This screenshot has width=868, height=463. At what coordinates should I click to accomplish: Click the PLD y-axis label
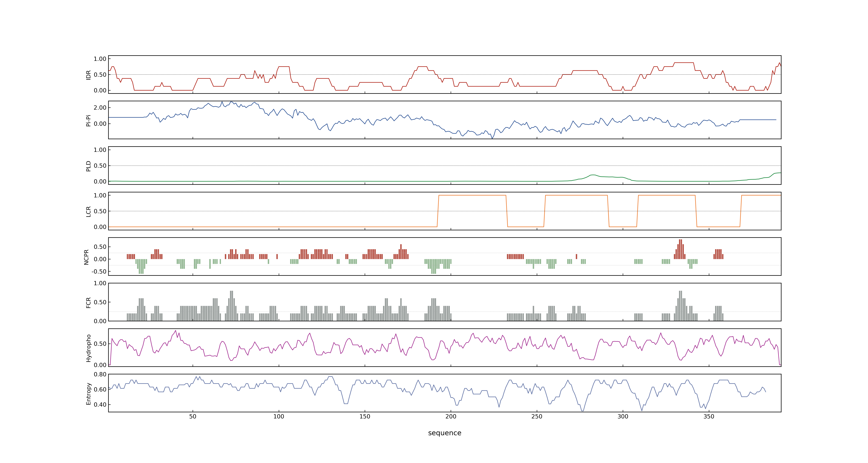(x=88, y=166)
